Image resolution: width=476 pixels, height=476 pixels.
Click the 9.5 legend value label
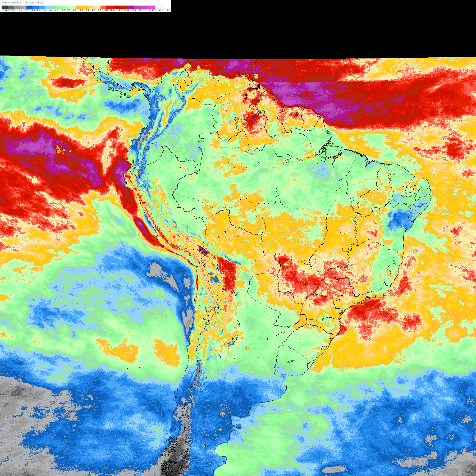pos(121,10)
